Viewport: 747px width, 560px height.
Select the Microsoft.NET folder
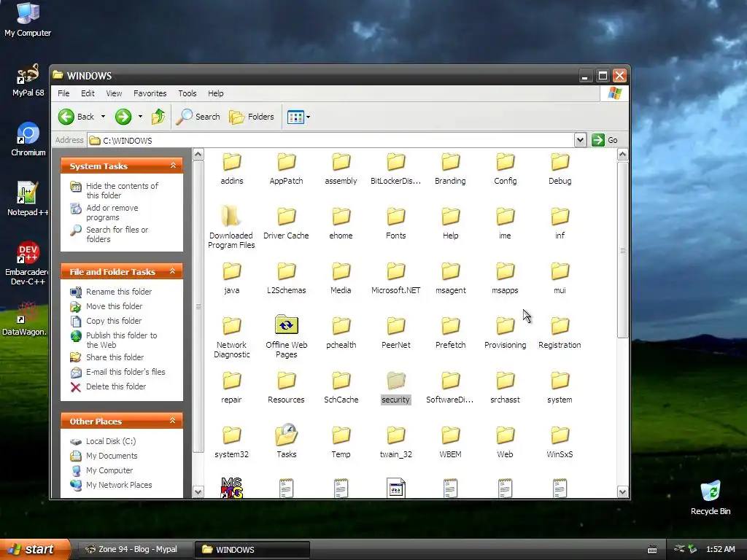(396, 279)
